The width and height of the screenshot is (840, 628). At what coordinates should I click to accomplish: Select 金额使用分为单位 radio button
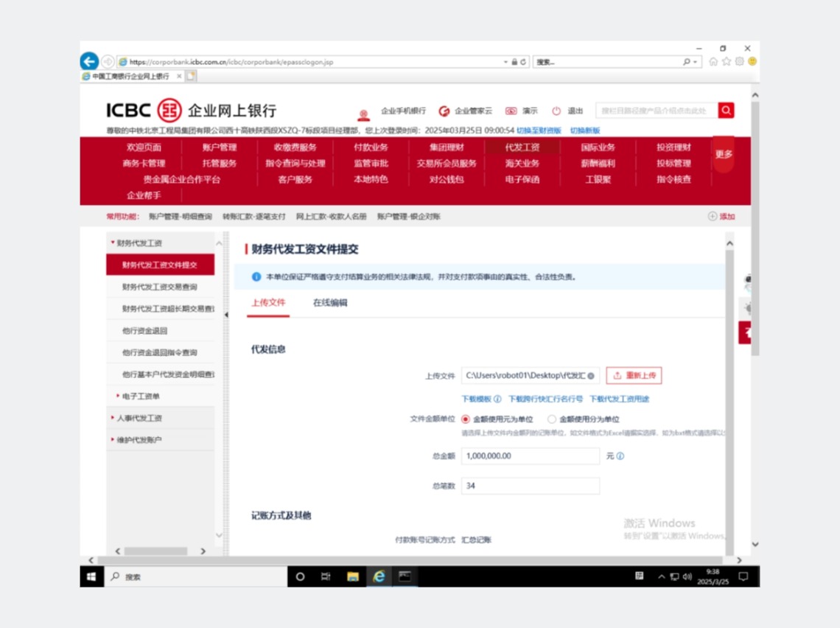(551, 419)
